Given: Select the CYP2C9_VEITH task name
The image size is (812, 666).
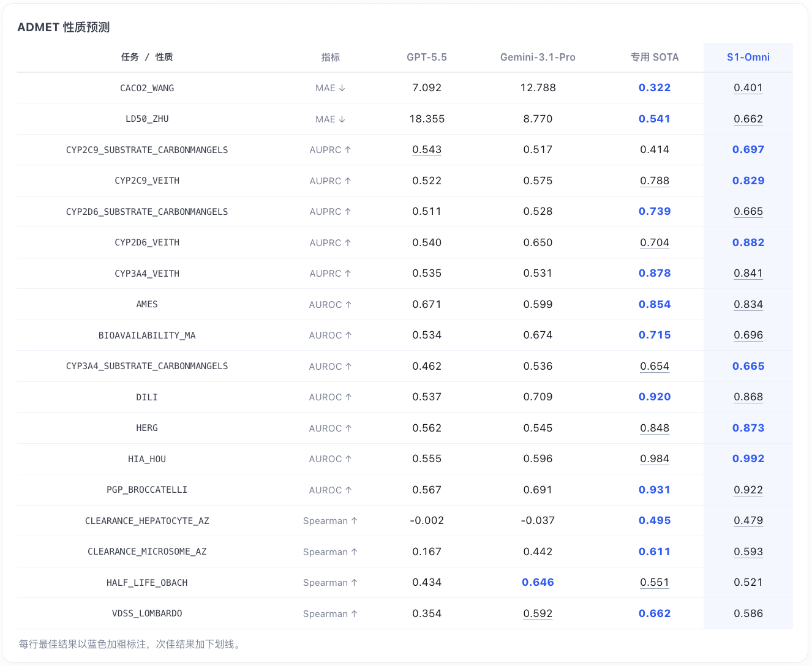Looking at the screenshot, I should [147, 181].
